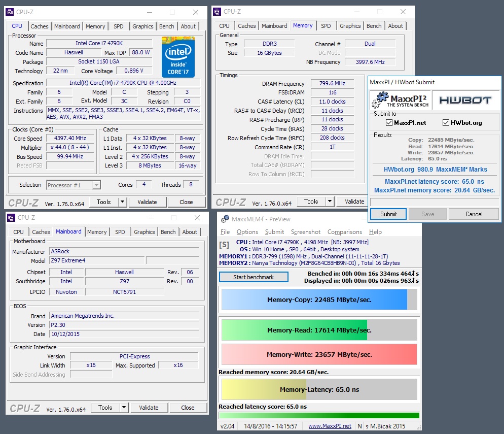This screenshot has height=434, width=504.
Task: Click the disabled Save button in submit dialog
Action: tap(427, 214)
